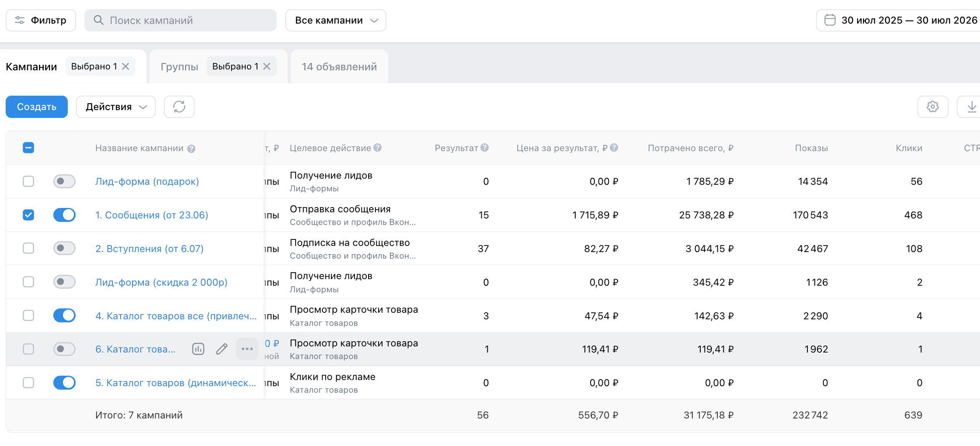Switch to the 14 объявлений tab
Screen dimensions: 980x446
[339, 66]
